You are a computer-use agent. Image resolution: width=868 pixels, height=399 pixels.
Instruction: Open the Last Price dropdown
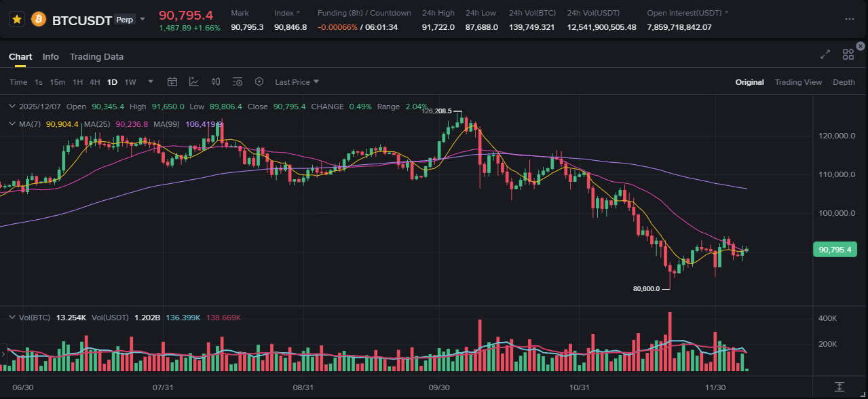(x=297, y=82)
